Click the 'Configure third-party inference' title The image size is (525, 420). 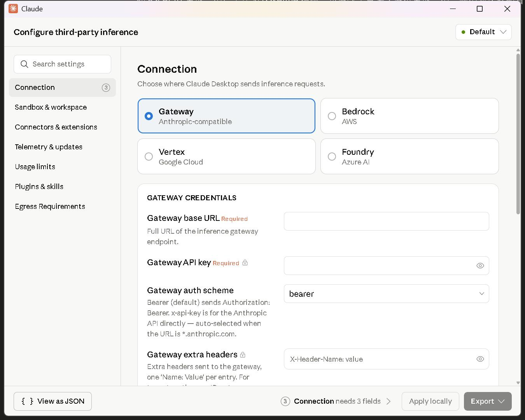point(76,32)
